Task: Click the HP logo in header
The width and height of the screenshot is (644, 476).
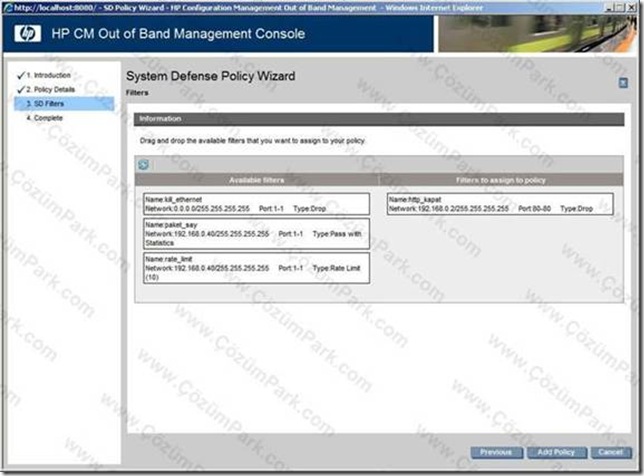Action: pyautogui.click(x=28, y=34)
